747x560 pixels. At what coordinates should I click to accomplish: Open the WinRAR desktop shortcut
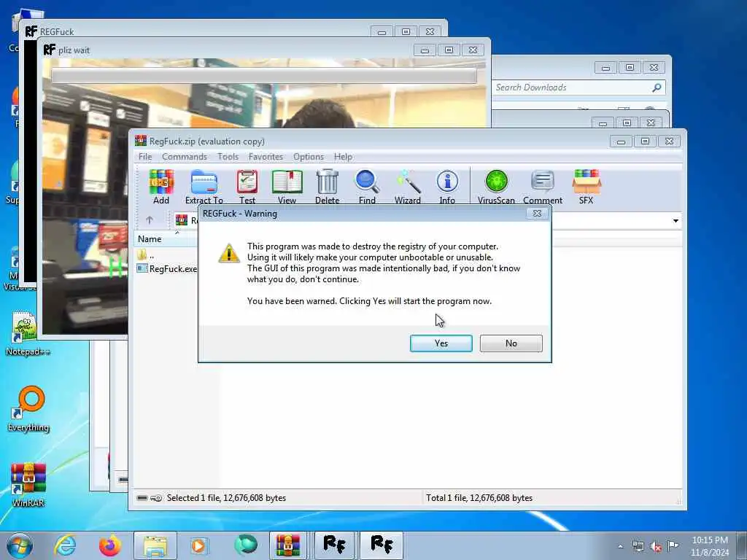[x=28, y=484]
